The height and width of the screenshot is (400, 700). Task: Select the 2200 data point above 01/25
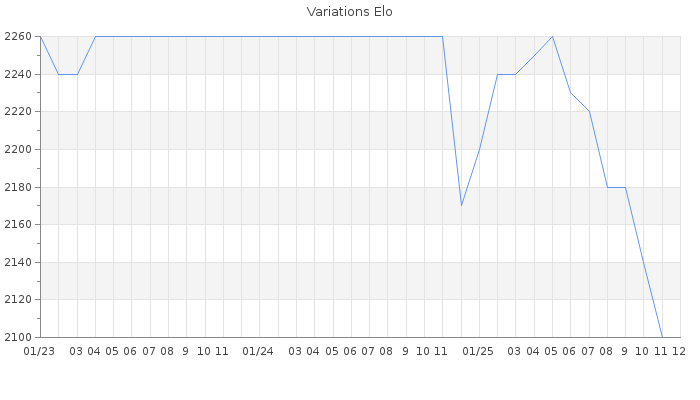479,149
